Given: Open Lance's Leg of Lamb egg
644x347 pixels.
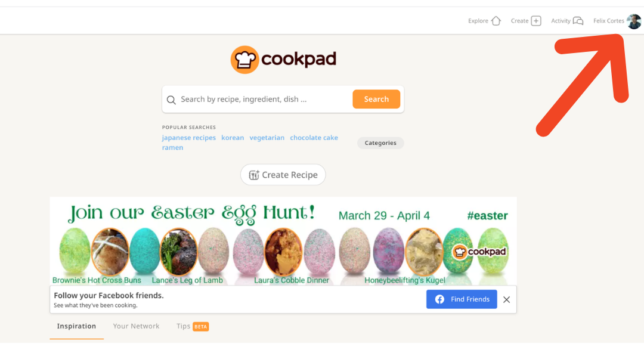Looking at the screenshot, I should click(178, 252).
